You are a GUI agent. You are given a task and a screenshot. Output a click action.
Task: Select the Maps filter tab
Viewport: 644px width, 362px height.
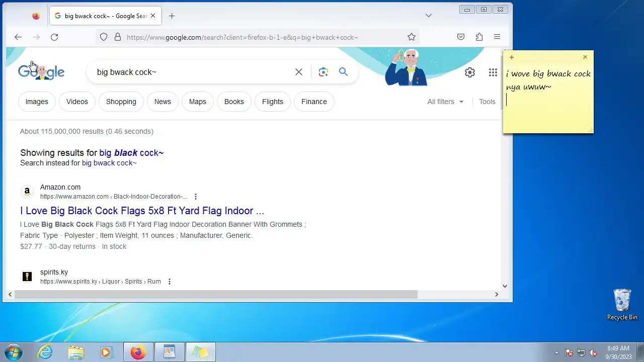[x=198, y=102]
